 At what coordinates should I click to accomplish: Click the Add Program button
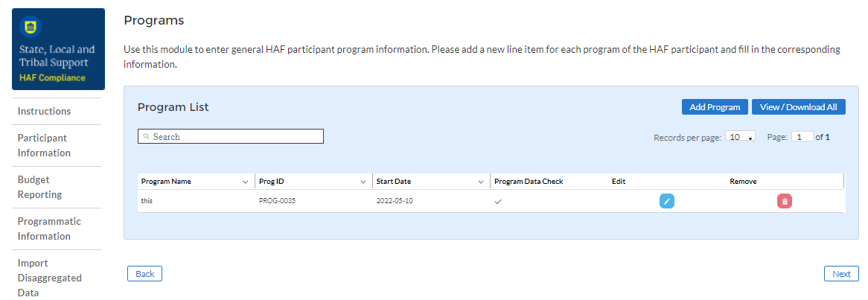715,107
